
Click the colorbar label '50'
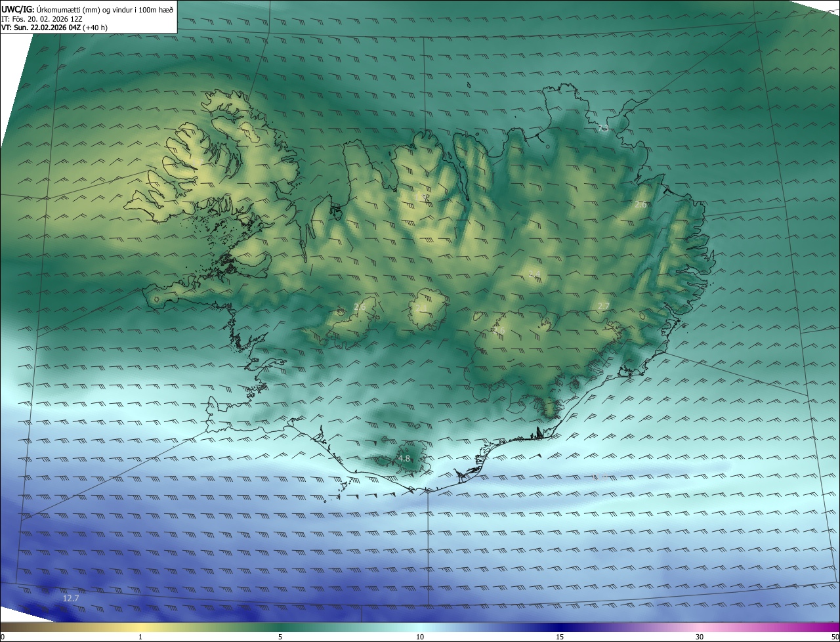point(835,637)
